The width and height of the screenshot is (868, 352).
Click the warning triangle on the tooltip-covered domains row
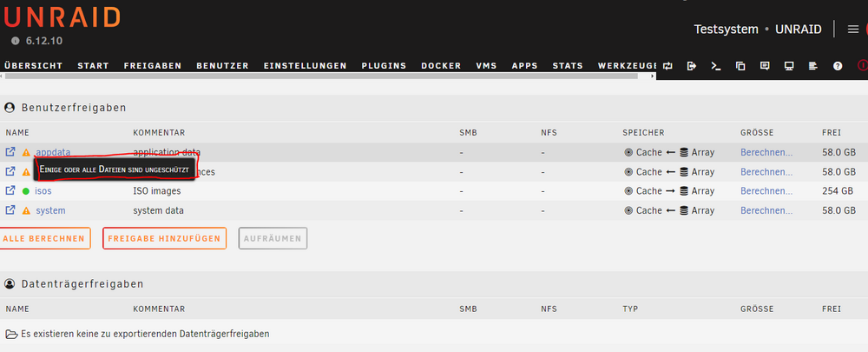coord(26,172)
